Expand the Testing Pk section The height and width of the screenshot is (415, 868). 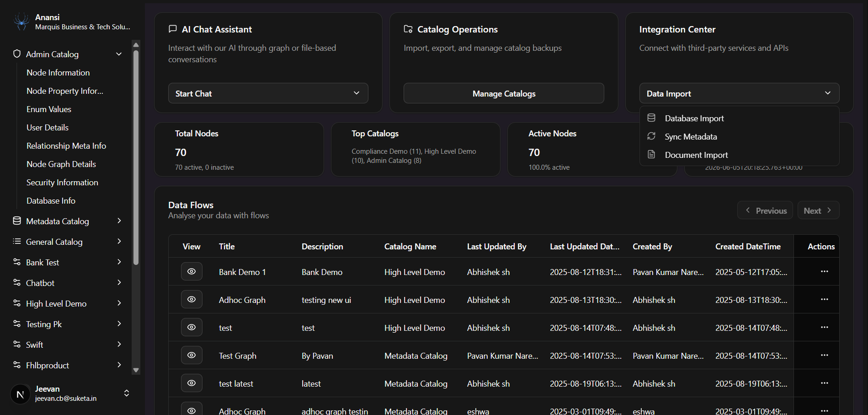coord(119,324)
